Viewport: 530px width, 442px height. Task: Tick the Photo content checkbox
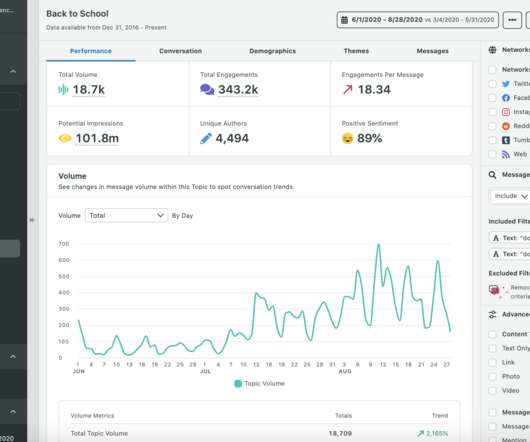coord(492,376)
